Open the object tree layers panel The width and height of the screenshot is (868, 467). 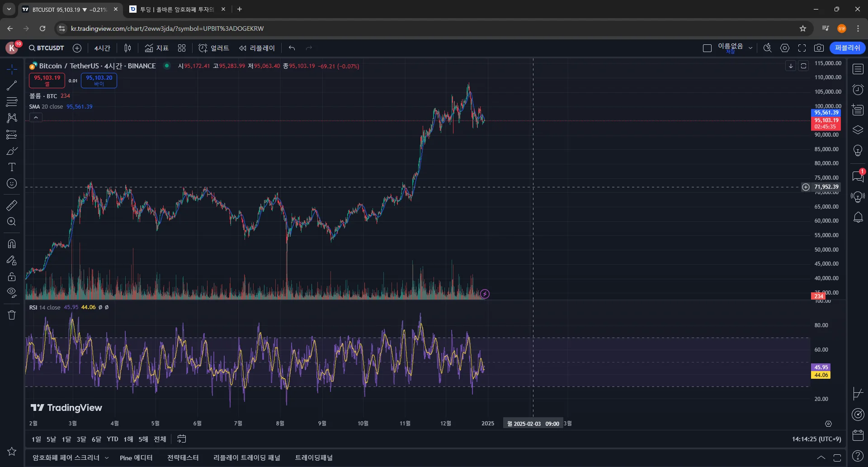pyautogui.click(x=858, y=130)
